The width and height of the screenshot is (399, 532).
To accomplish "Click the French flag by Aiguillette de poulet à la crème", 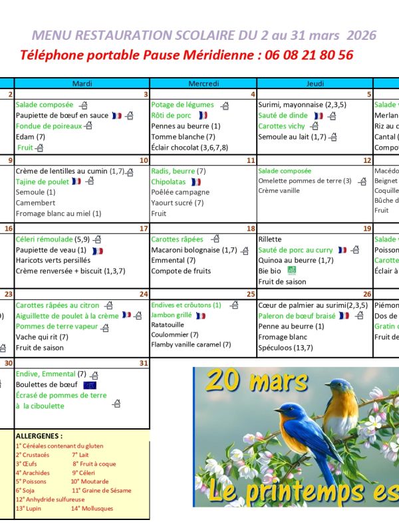I will 126,315.
